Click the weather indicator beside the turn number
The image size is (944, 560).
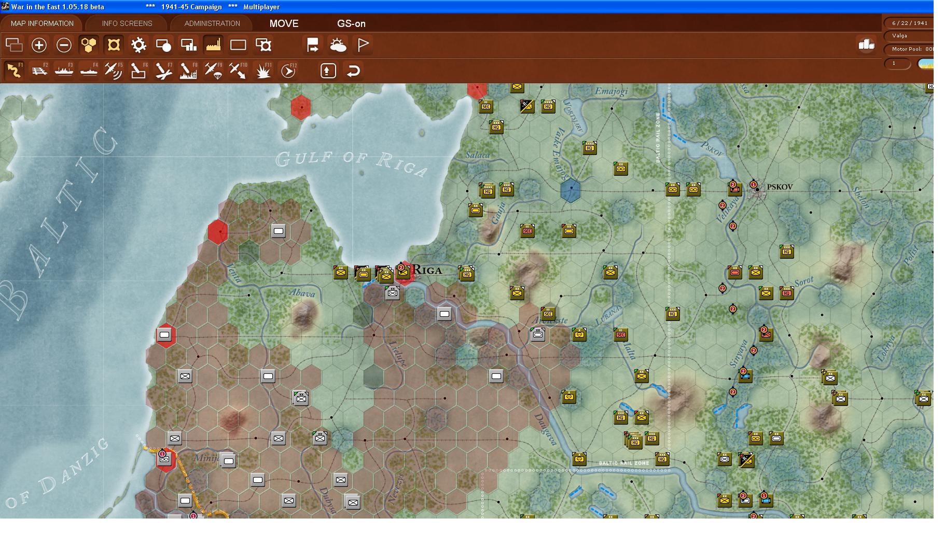pyautogui.click(x=926, y=64)
